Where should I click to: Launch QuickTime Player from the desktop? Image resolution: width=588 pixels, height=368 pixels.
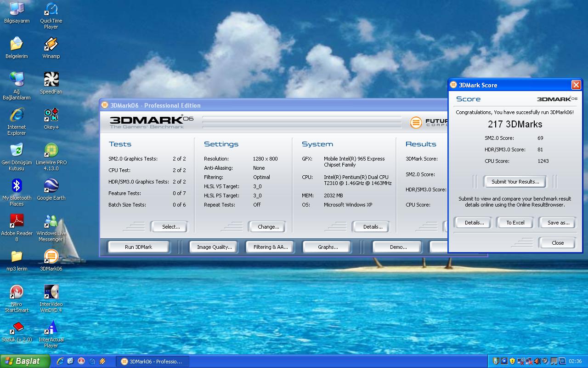(51, 16)
